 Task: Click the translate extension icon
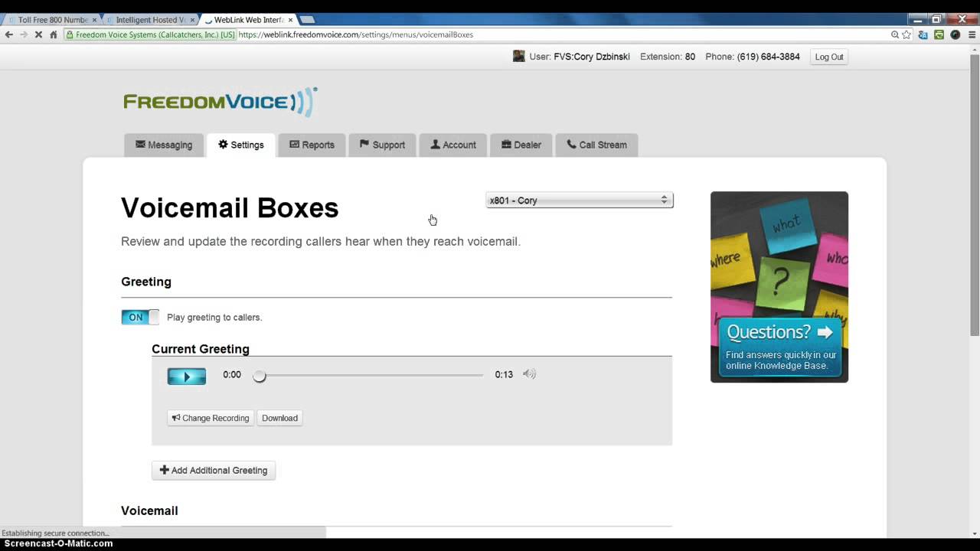click(x=923, y=34)
